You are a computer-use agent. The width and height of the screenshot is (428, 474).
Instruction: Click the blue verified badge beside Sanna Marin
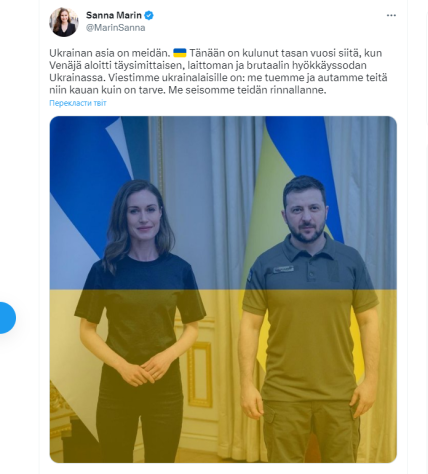click(x=149, y=15)
